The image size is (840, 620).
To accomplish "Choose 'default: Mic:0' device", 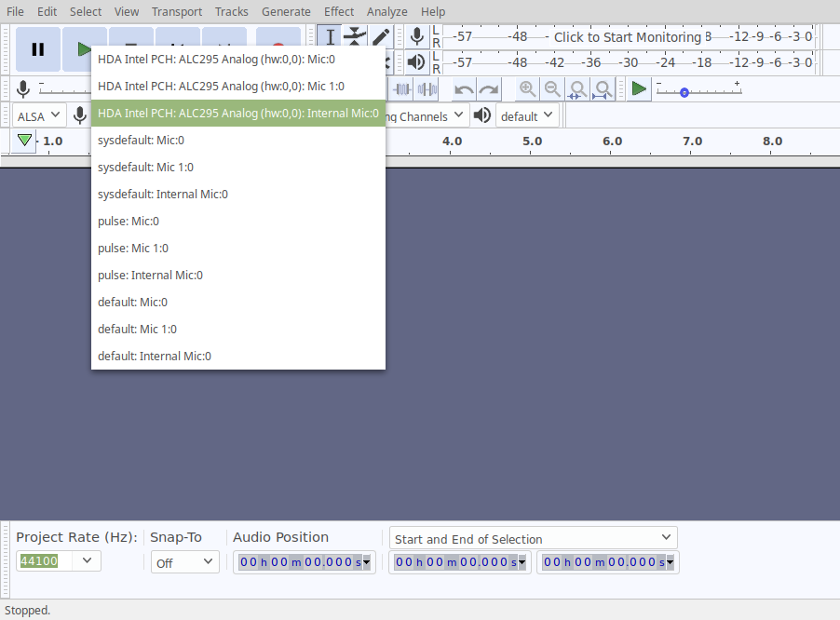I will coord(238,303).
